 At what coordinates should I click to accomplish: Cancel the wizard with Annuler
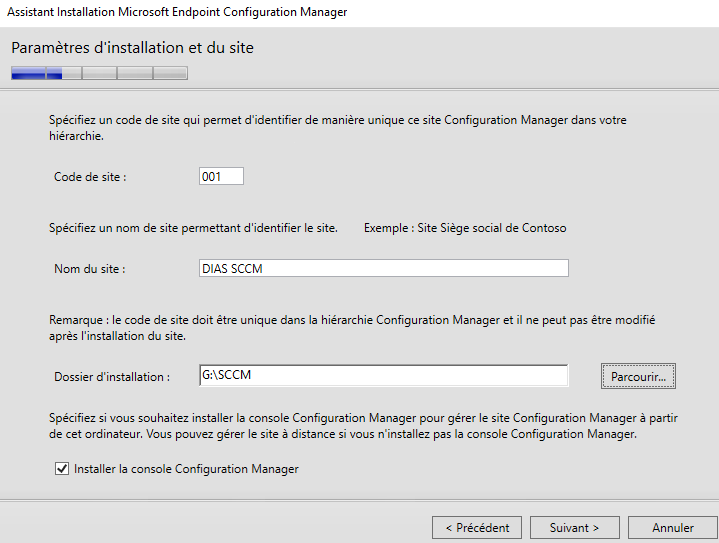pos(673,527)
